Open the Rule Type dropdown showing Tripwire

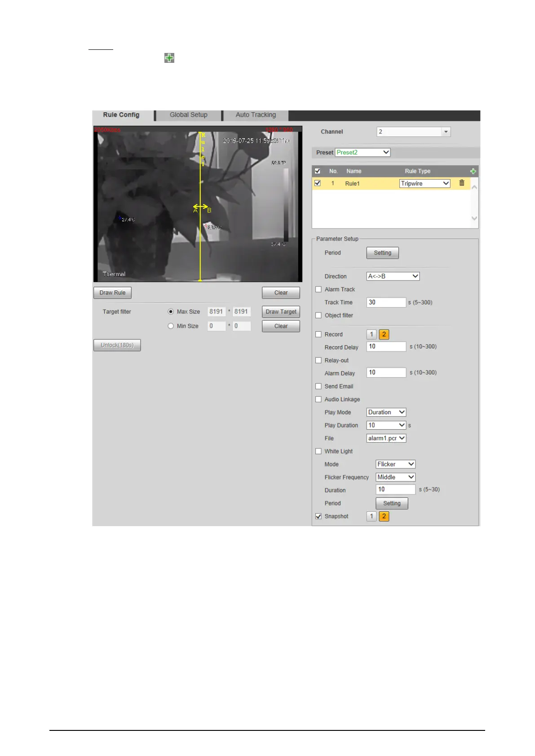424,183
